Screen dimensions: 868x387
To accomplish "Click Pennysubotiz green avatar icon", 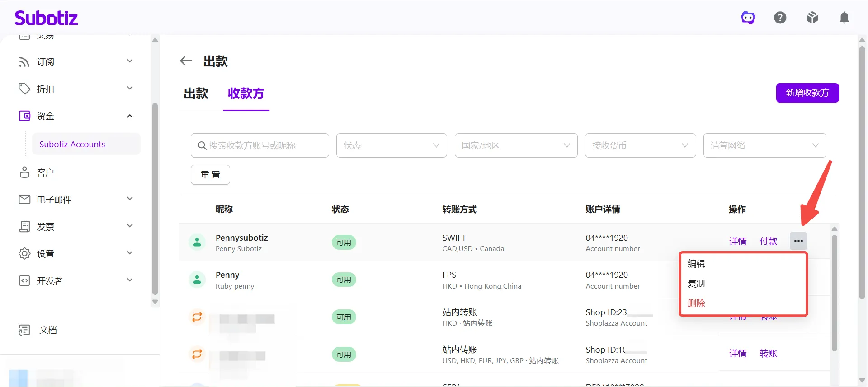I will pyautogui.click(x=197, y=242).
